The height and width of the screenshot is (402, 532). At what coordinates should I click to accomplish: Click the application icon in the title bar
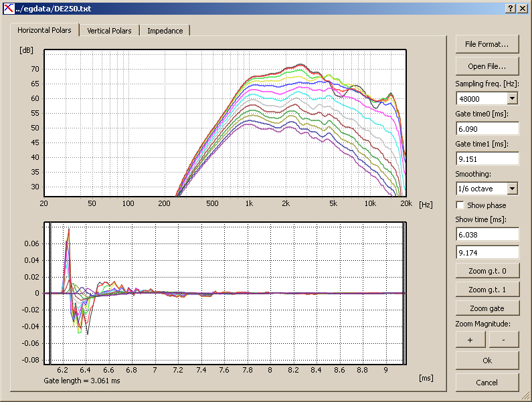pos(9,9)
